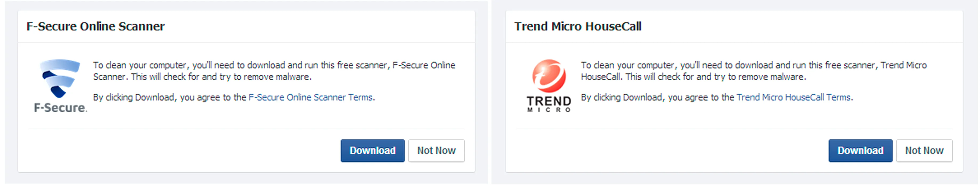
Task: Click the F-Secure Online Scanner heading
Action: [96, 26]
